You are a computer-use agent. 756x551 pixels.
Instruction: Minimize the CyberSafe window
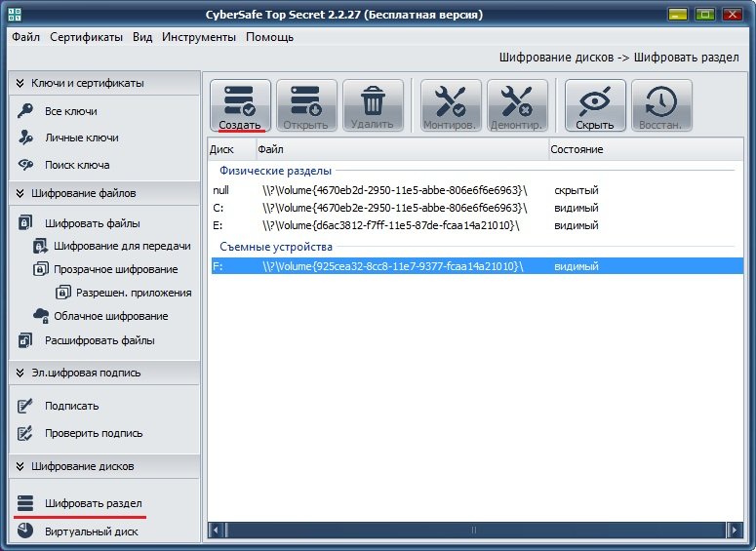pyautogui.click(x=677, y=15)
